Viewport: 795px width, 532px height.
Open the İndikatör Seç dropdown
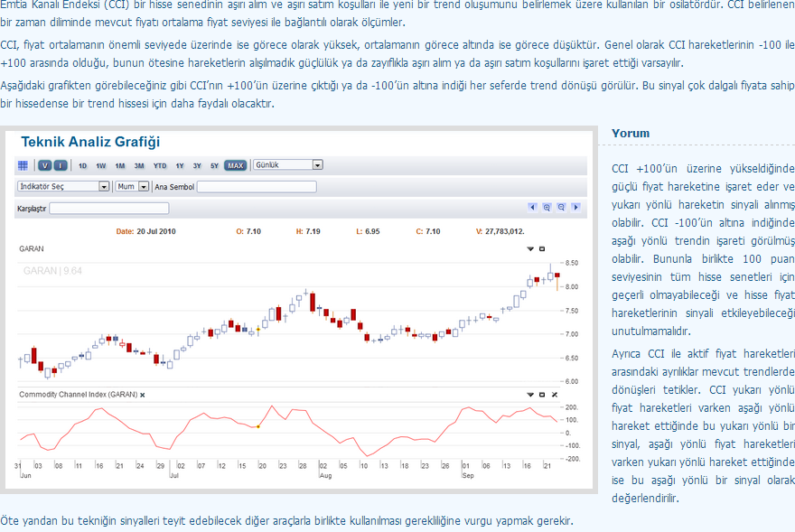(x=63, y=187)
